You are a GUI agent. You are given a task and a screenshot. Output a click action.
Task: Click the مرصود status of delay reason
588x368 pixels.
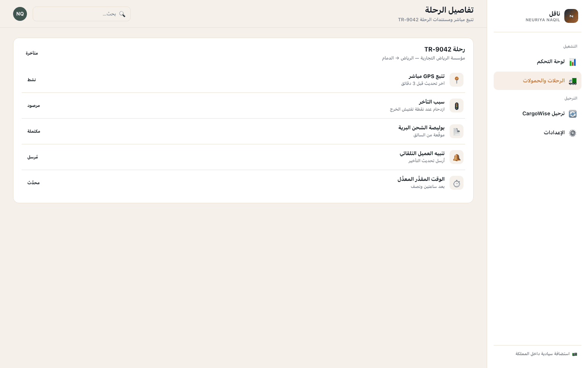(x=33, y=105)
